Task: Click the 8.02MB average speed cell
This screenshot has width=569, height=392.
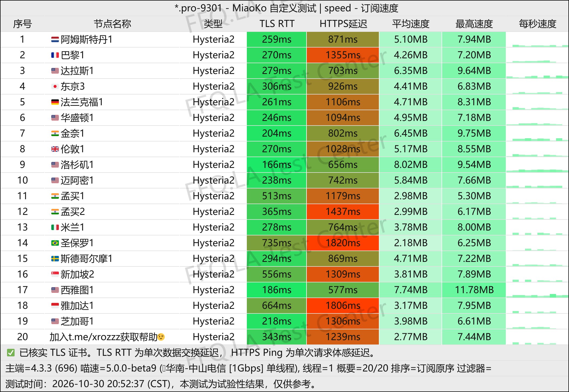Action: (x=411, y=165)
